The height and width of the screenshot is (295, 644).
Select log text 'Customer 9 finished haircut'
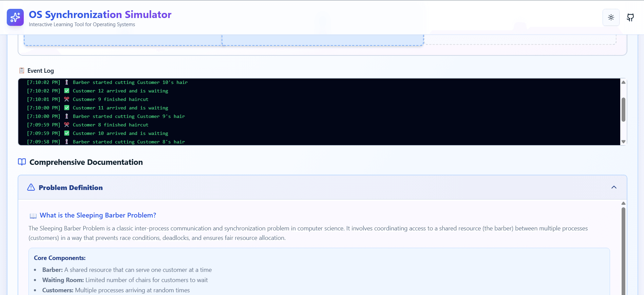tap(111, 99)
